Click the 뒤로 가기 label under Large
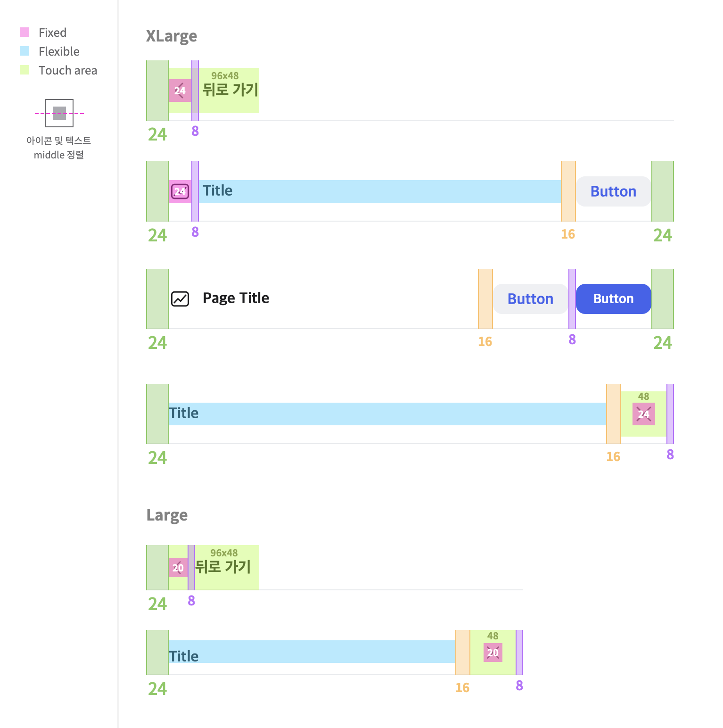723x728 pixels. click(x=223, y=567)
